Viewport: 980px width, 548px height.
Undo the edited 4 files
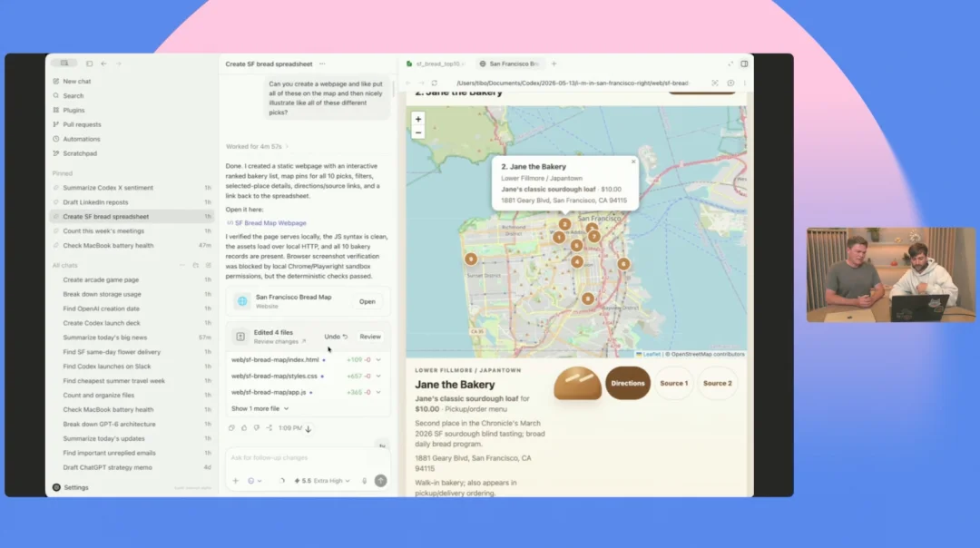[336, 337]
